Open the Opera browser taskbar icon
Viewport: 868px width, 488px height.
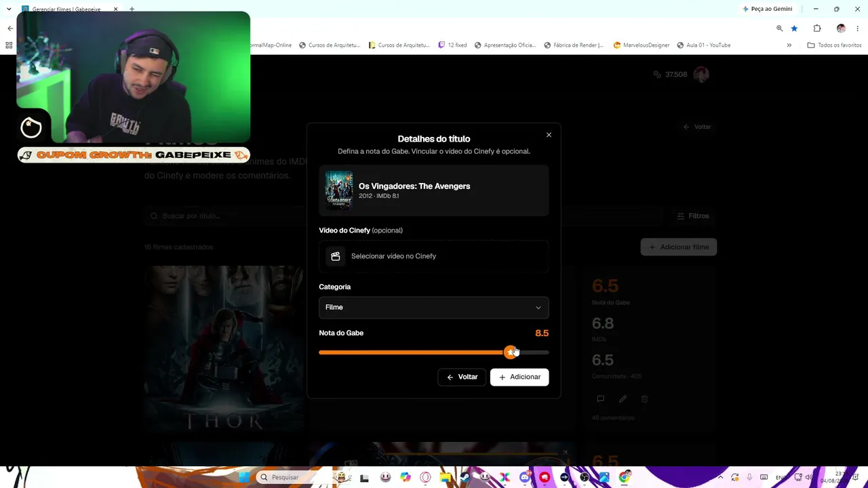coord(425,477)
